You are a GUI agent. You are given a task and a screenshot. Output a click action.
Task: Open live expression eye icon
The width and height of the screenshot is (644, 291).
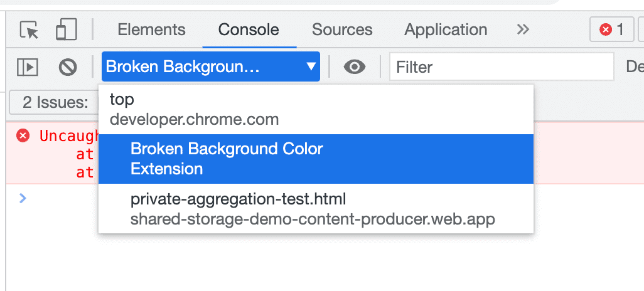coord(355,67)
